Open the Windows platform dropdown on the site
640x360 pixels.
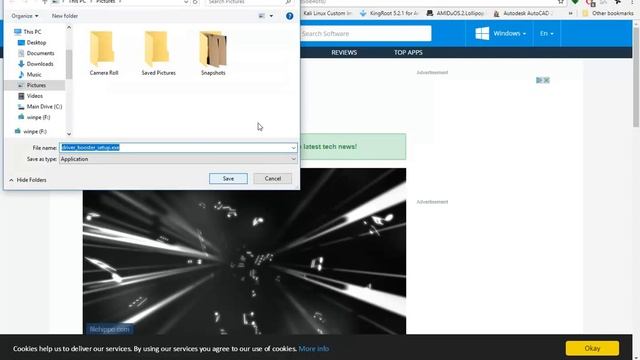point(509,33)
